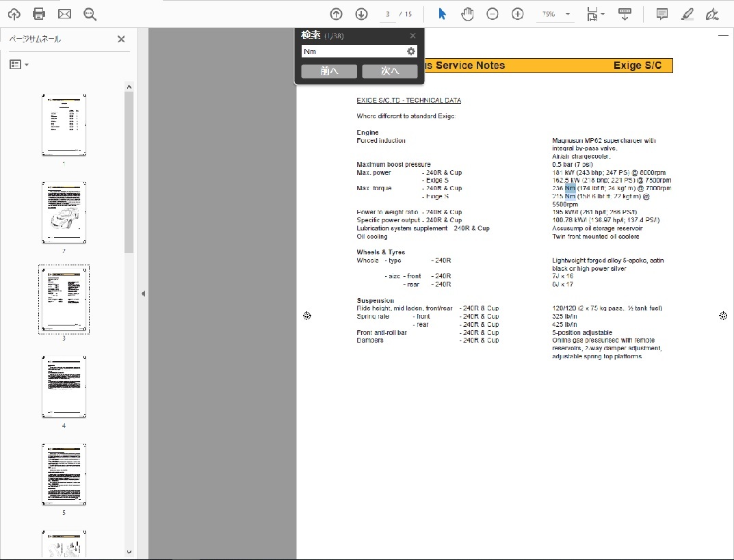Add a sticky note comment

(x=662, y=14)
